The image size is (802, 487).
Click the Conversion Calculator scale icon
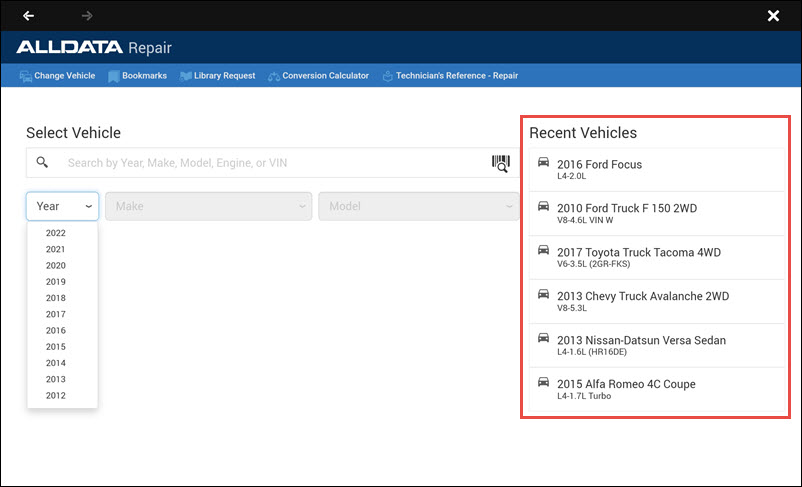[x=274, y=77]
